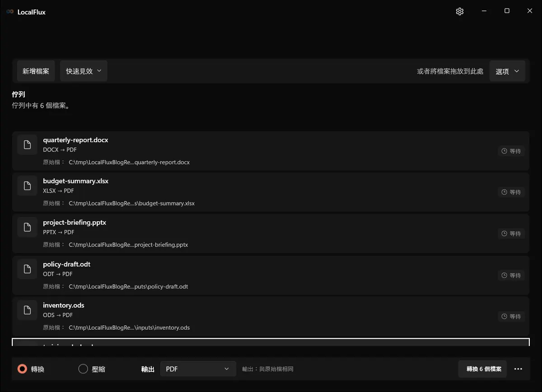Select the 轉換 radio button
542x392 pixels.
22,369
